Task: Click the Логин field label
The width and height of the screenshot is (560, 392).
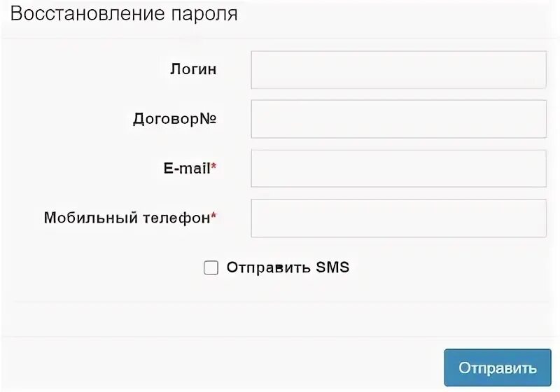Action: coord(193,69)
